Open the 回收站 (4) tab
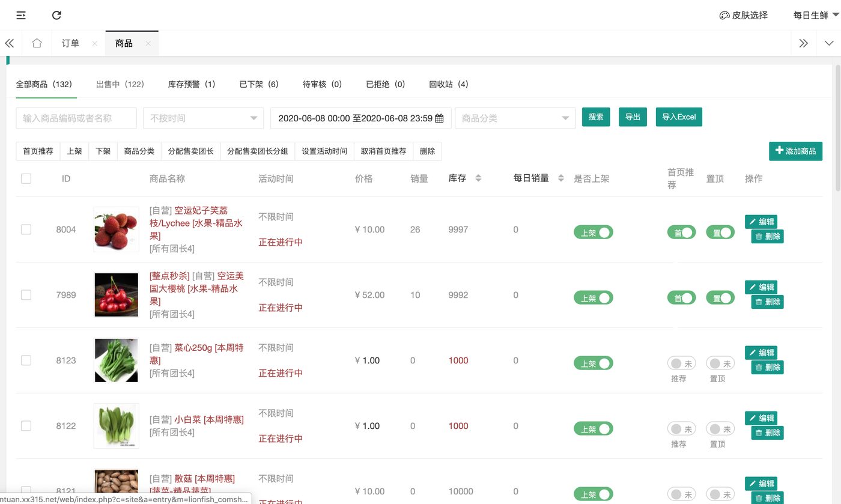The width and height of the screenshot is (841, 504). (449, 84)
